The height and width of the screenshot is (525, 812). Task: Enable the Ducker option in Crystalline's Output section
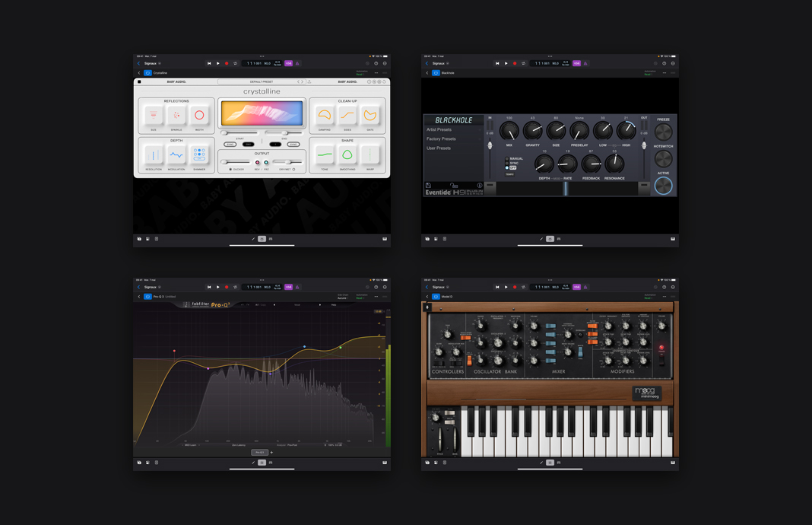pos(231,168)
